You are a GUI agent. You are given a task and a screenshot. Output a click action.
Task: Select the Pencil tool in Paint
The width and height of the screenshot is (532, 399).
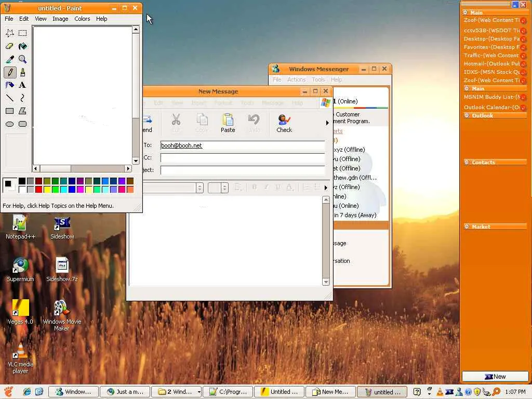[10, 72]
